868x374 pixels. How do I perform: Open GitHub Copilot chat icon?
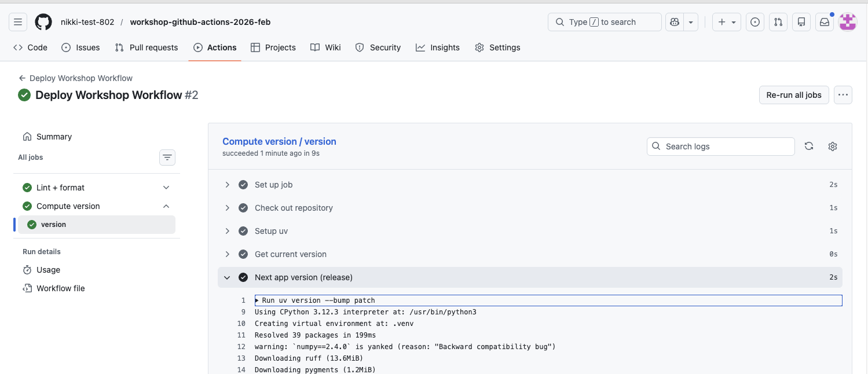click(x=673, y=21)
